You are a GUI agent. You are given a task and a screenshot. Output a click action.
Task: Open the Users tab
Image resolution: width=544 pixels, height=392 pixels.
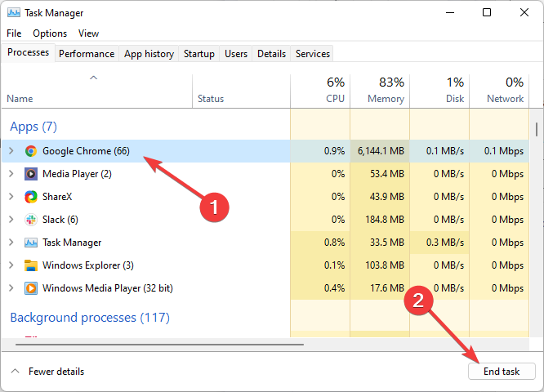point(236,54)
